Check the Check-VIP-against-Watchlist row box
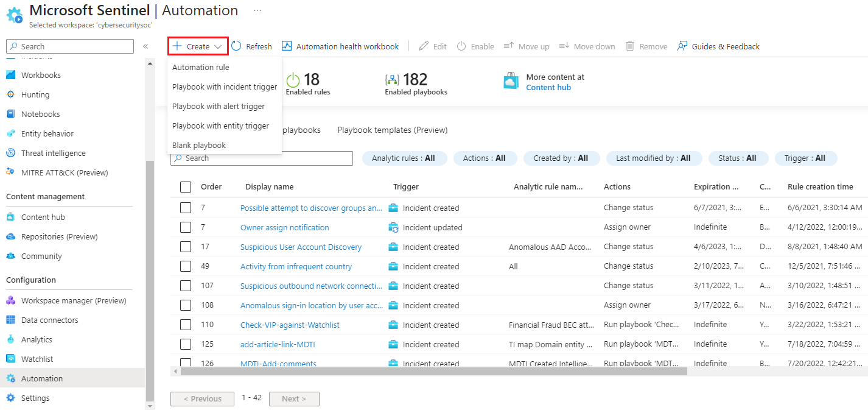 tap(186, 325)
